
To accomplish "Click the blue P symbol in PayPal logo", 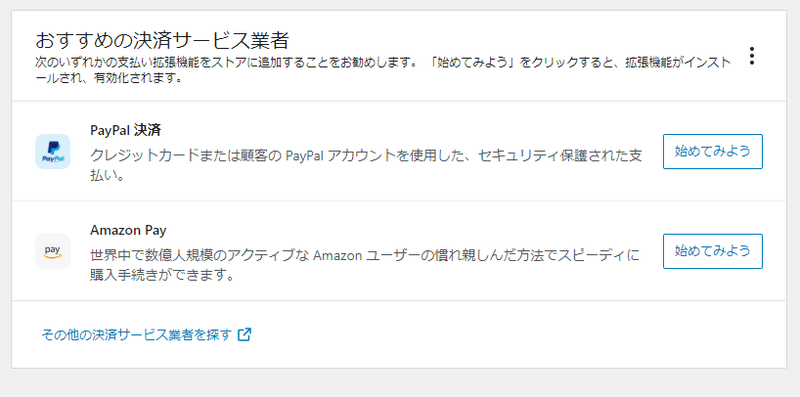I will 53,148.
